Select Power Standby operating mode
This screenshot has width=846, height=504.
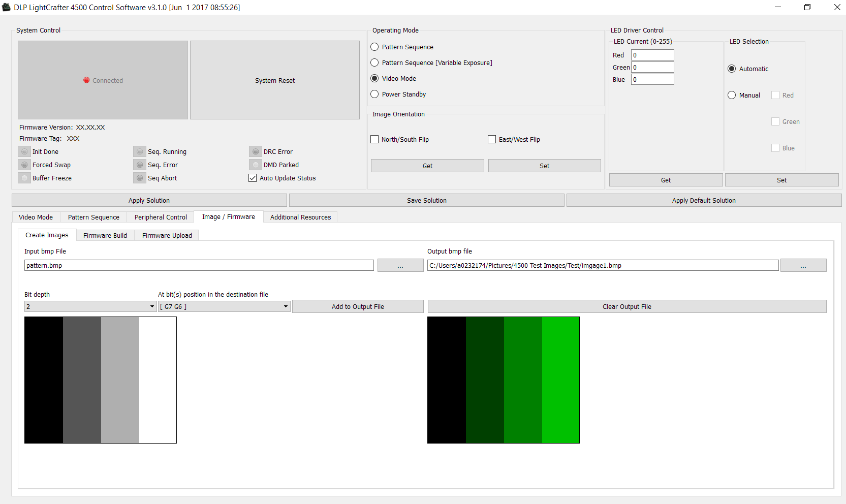click(x=374, y=94)
